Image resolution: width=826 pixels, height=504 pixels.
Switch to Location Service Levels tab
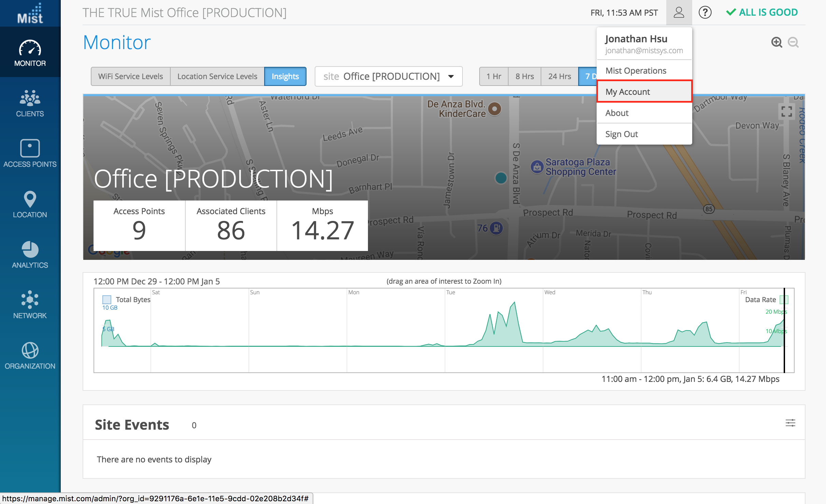click(x=217, y=76)
